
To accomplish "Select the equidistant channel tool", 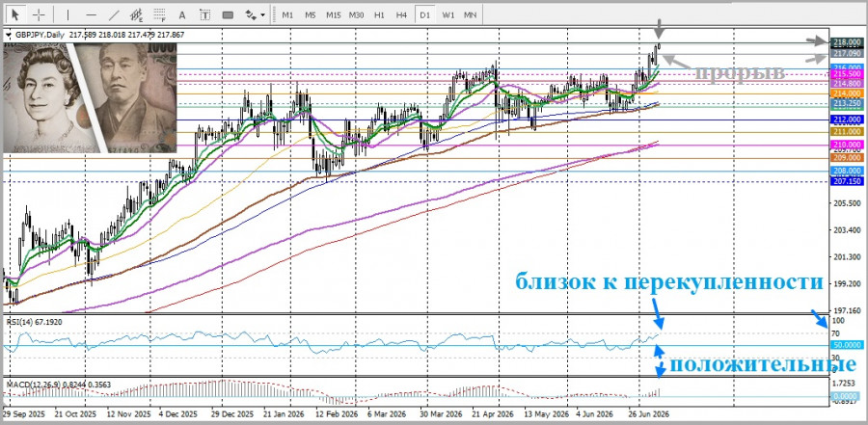I will 137,15.
